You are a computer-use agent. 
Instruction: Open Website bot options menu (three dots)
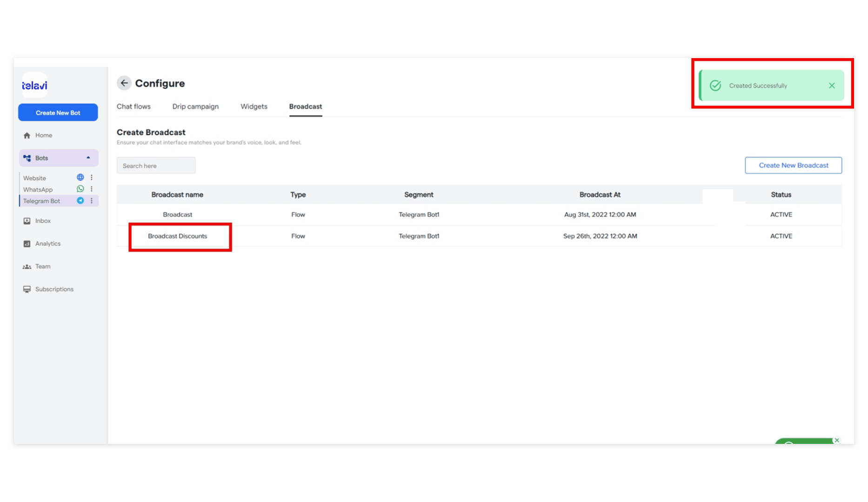tap(92, 178)
